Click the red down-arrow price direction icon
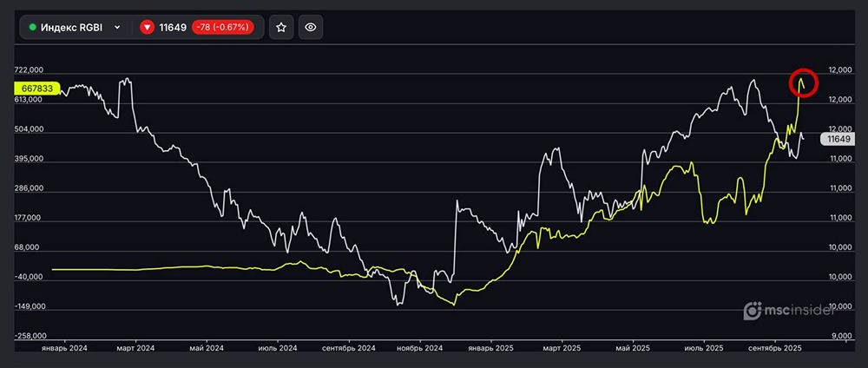Screen dimensions: 868x368 148,27
